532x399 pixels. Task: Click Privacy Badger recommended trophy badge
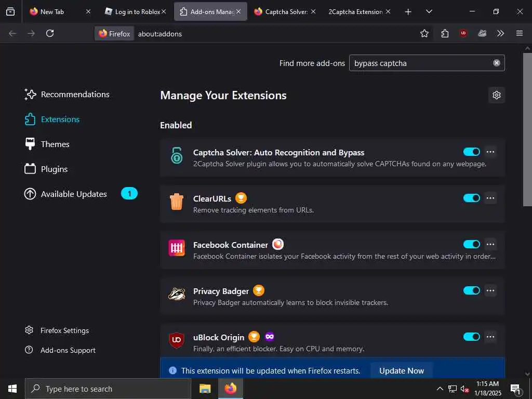pyautogui.click(x=259, y=290)
